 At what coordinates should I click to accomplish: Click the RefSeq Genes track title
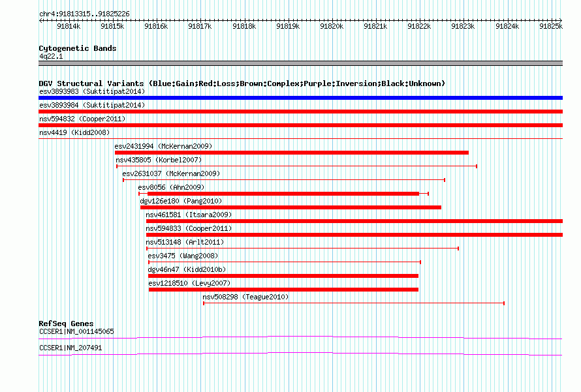coord(66,324)
